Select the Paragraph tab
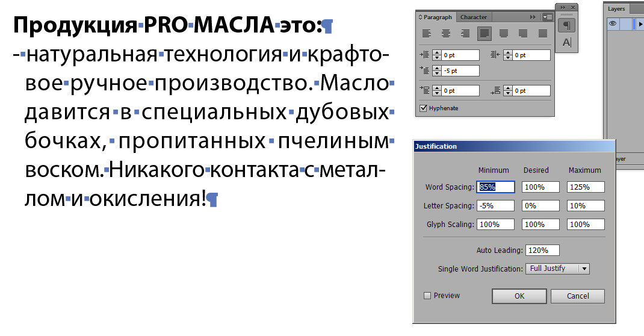This screenshot has width=644, height=336. tap(438, 17)
